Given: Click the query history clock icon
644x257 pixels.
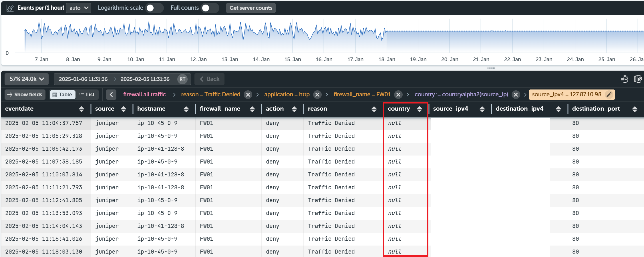Looking at the screenshot, I should 625,79.
